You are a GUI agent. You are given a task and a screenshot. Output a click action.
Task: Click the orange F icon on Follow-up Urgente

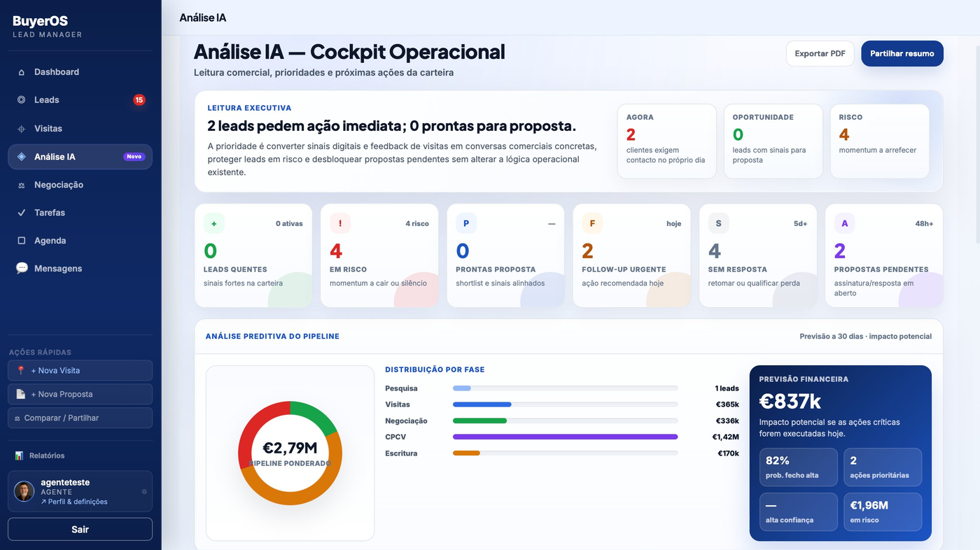[592, 223]
